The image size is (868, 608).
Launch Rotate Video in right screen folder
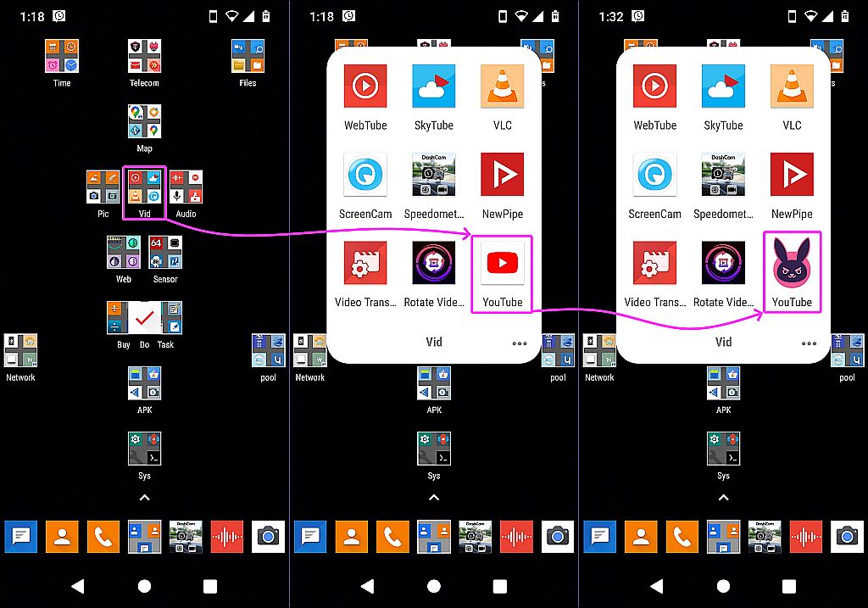tap(724, 263)
